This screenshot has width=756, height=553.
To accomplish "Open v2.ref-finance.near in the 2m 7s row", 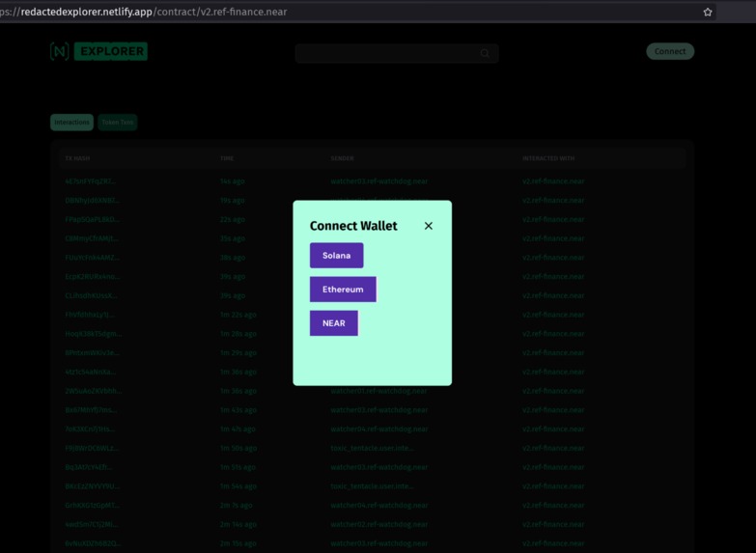I will 553,506.
